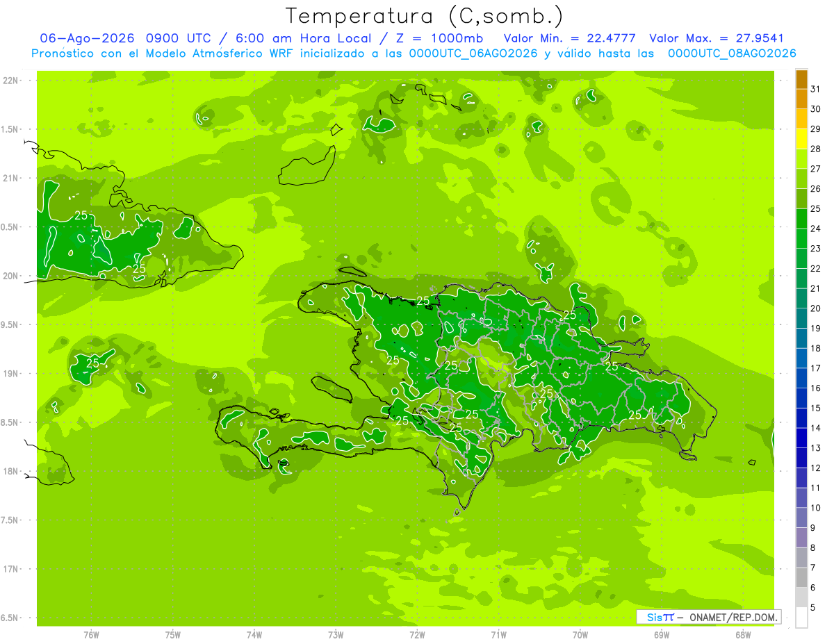The height and width of the screenshot is (644, 834).
Task: Click the amber swatch between 29 and 30
Action: pyautogui.click(x=802, y=119)
